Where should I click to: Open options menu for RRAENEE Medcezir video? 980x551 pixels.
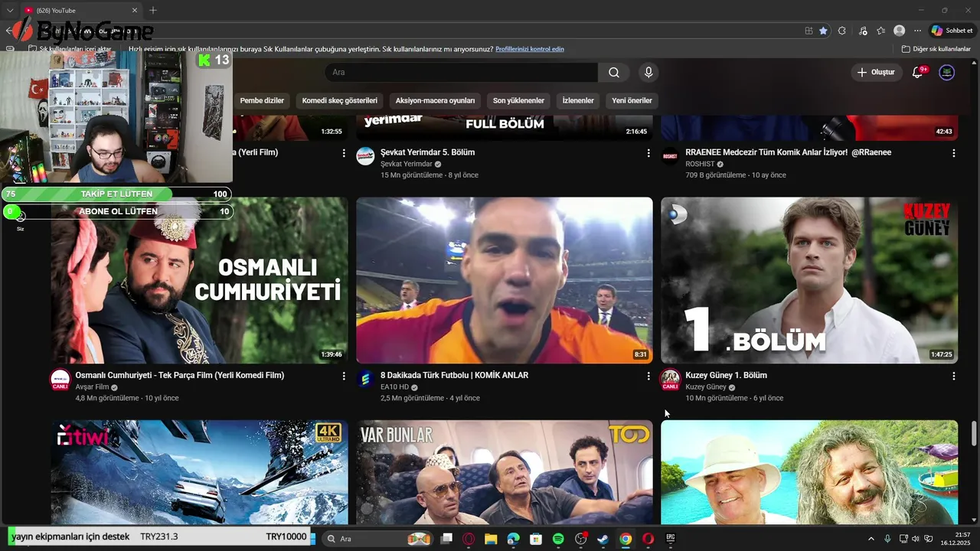(x=953, y=153)
